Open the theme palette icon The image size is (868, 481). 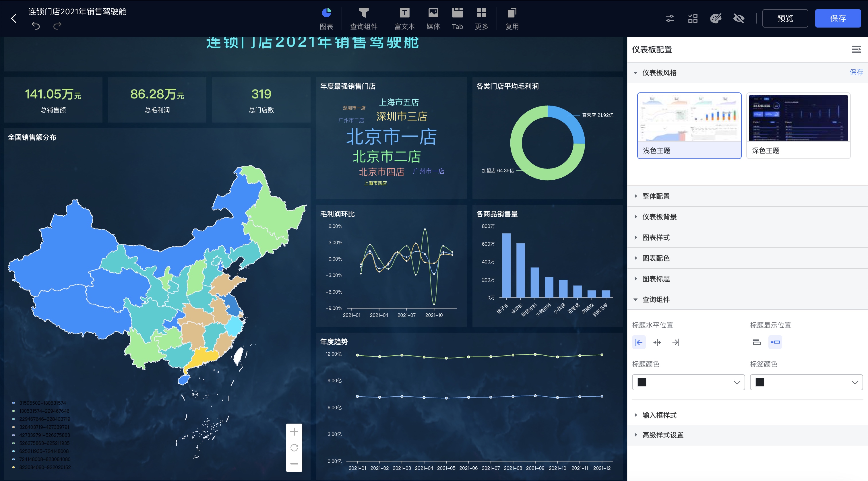(716, 18)
